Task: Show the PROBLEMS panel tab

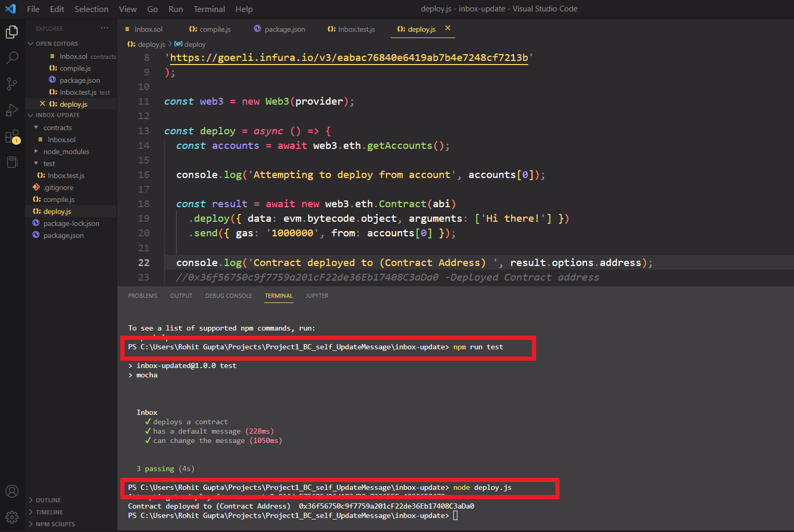Action: (x=143, y=296)
